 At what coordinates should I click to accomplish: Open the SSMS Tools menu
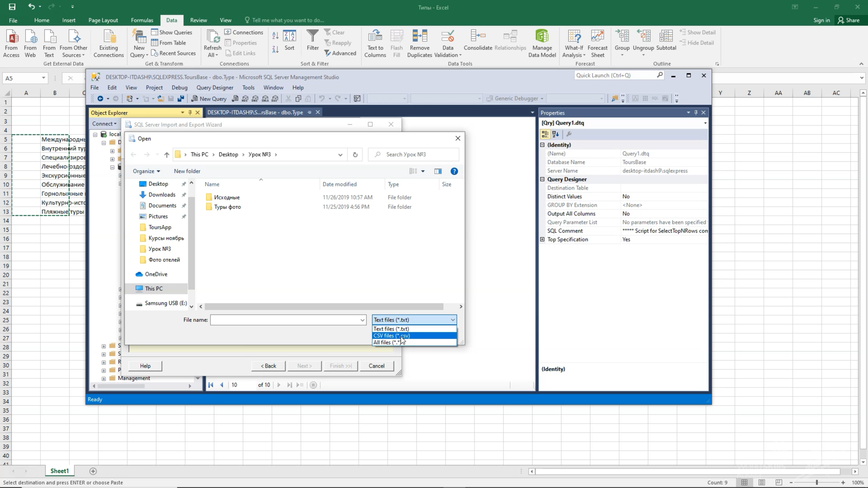pyautogui.click(x=248, y=88)
